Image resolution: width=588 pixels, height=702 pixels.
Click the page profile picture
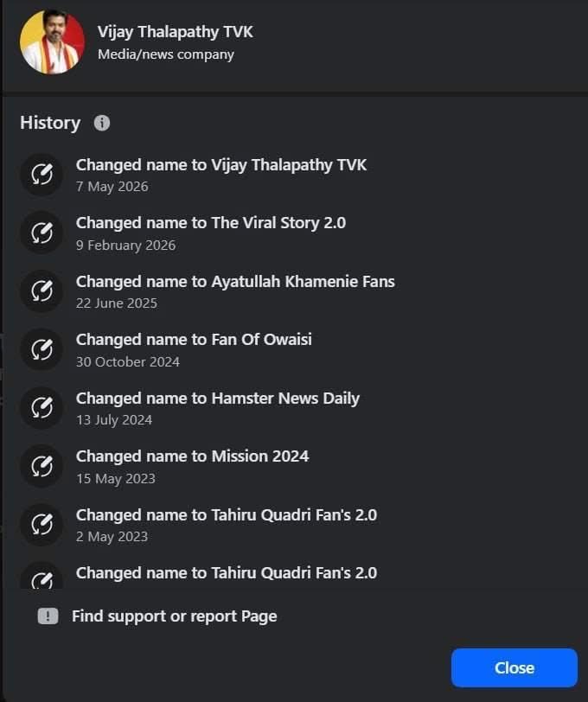click(x=52, y=42)
